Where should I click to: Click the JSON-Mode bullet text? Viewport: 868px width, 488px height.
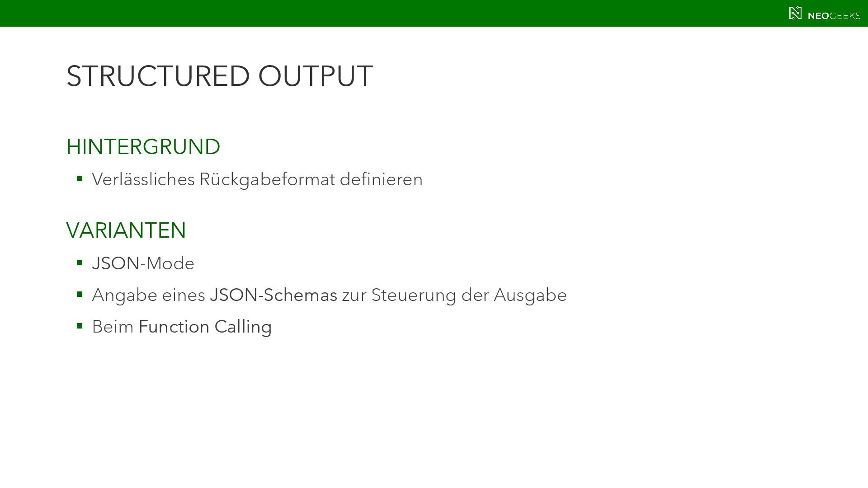143,263
